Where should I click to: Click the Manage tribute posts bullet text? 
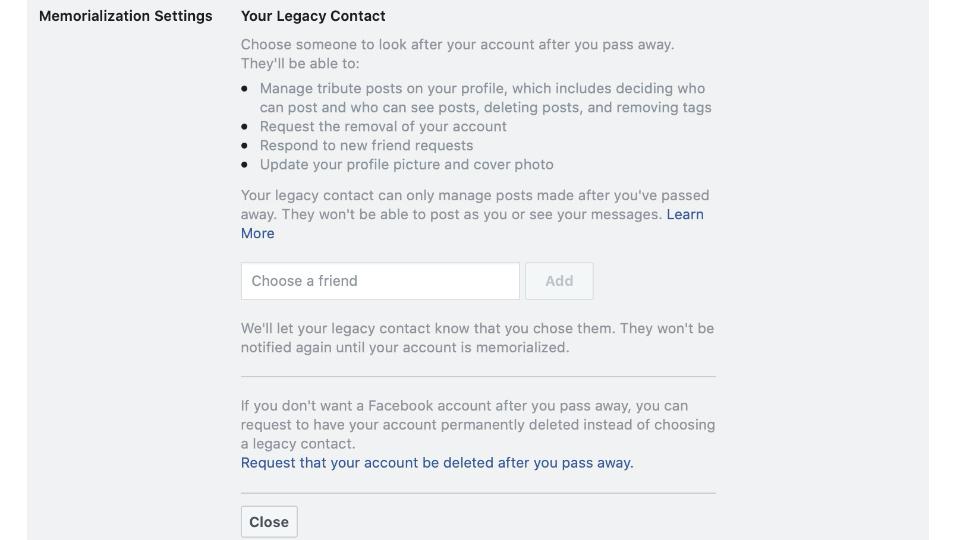click(x=485, y=98)
